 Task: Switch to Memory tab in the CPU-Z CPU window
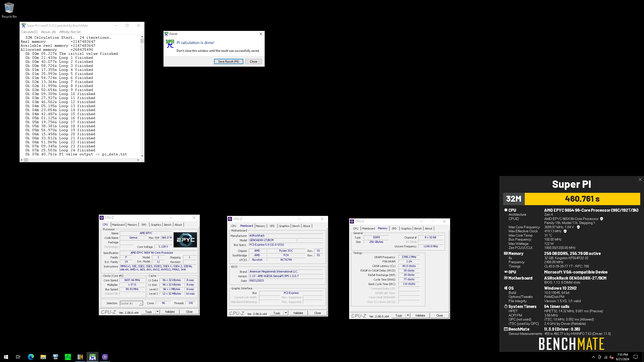point(132,225)
